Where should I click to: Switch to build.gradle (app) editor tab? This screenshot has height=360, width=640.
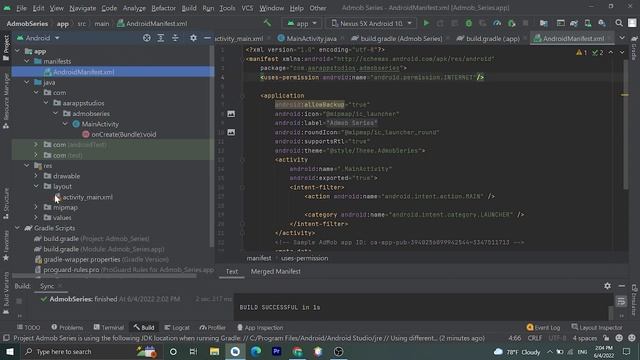tap(493, 38)
